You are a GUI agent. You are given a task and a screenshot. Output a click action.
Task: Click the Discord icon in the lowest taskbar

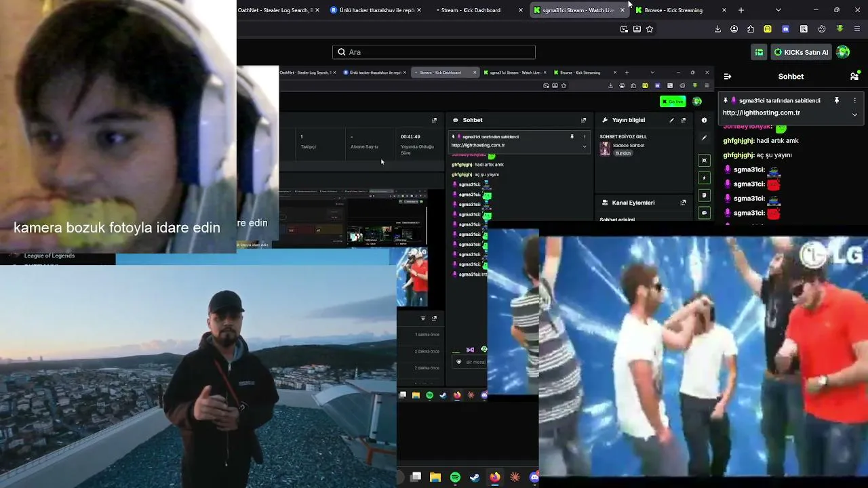[x=534, y=477]
